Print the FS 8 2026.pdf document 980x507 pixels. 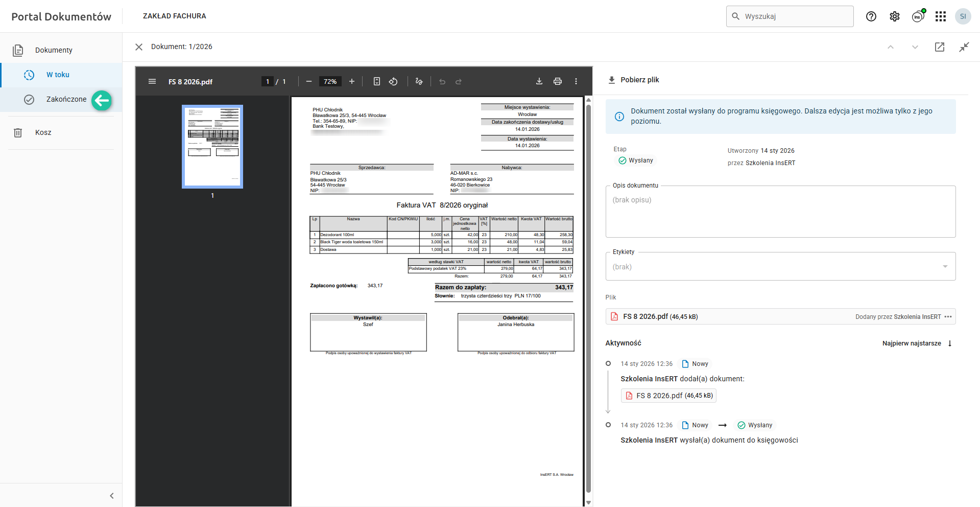point(558,82)
